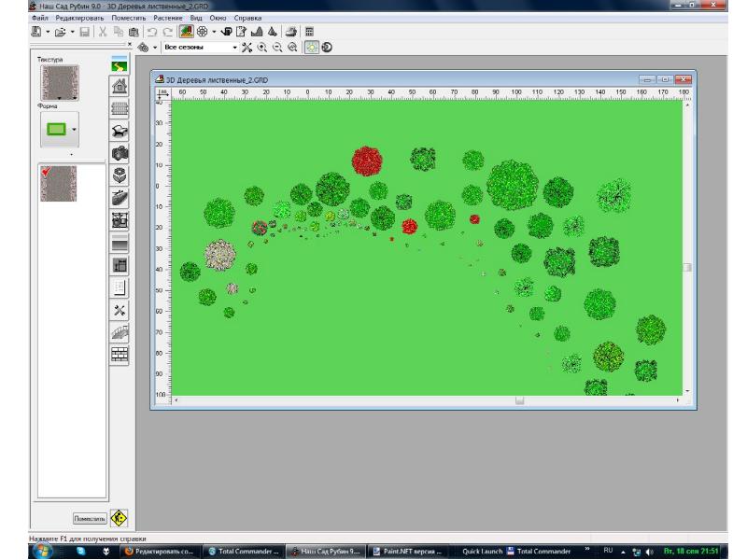747x560 pixels.
Task: Click the undo arrow icon
Action: coord(152,32)
